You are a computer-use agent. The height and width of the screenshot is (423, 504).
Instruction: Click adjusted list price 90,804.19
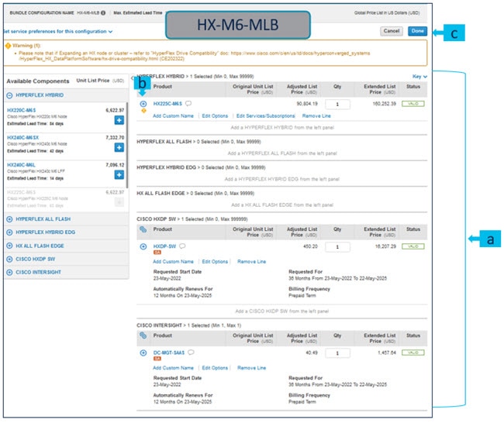click(x=307, y=104)
